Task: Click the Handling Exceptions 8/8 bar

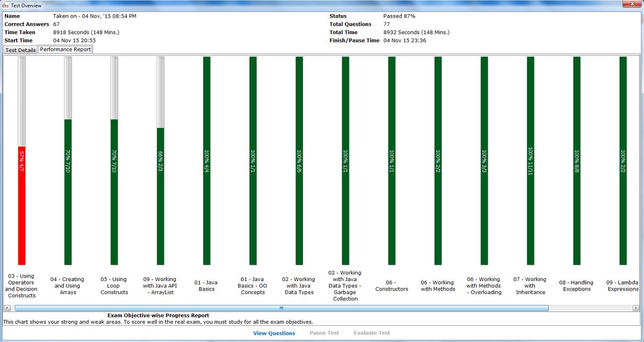Action: point(577,161)
